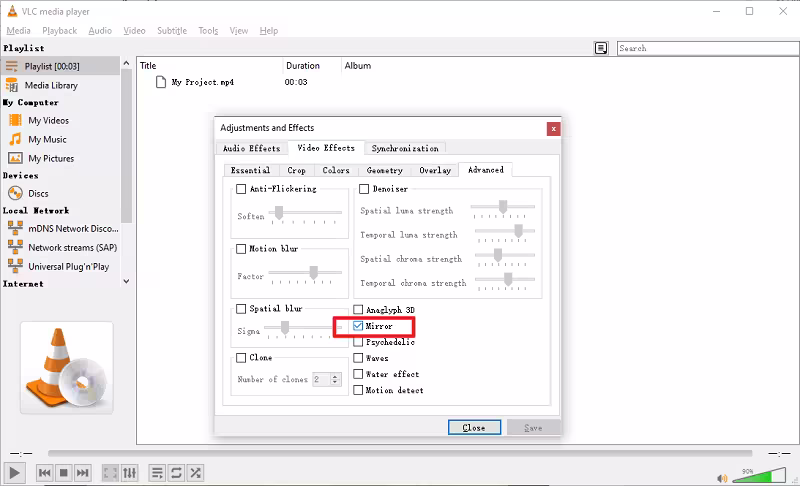
Task: Open My Music in sidebar
Action: point(60,139)
